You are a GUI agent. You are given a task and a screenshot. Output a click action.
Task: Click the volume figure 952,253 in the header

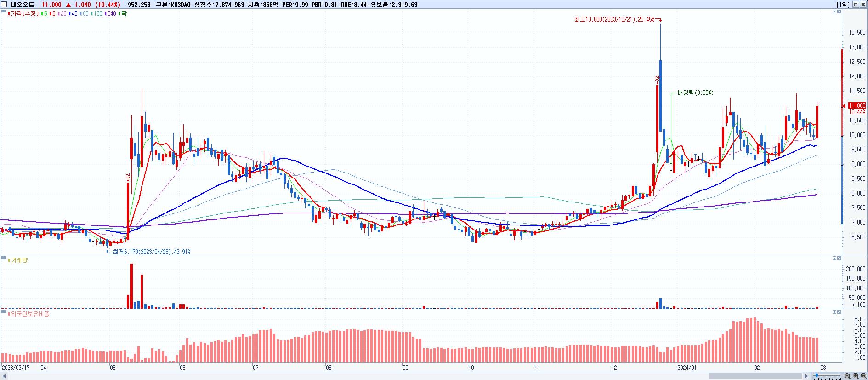click(139, 5)
